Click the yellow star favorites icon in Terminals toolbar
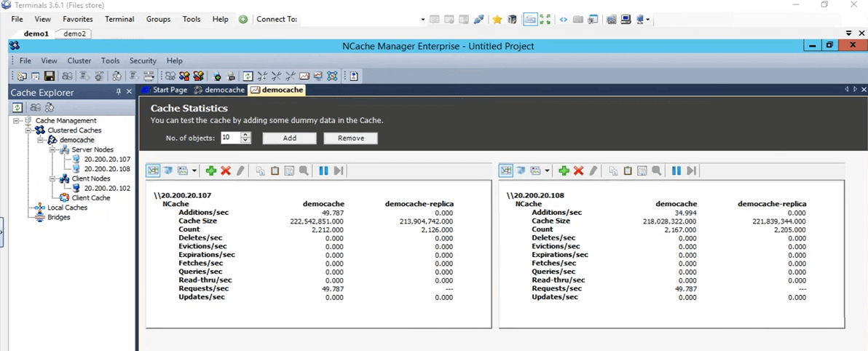868x351 pixels. pos(497,20)
